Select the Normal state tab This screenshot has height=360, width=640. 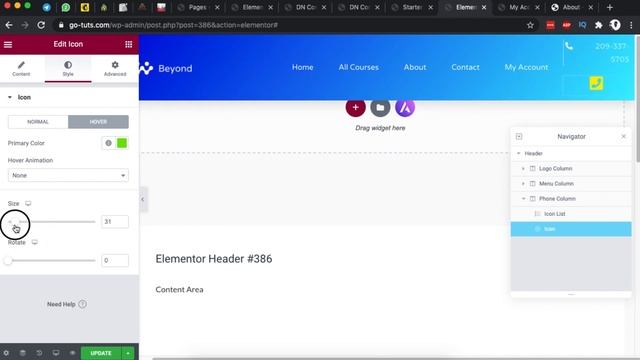tap(38, 122)
